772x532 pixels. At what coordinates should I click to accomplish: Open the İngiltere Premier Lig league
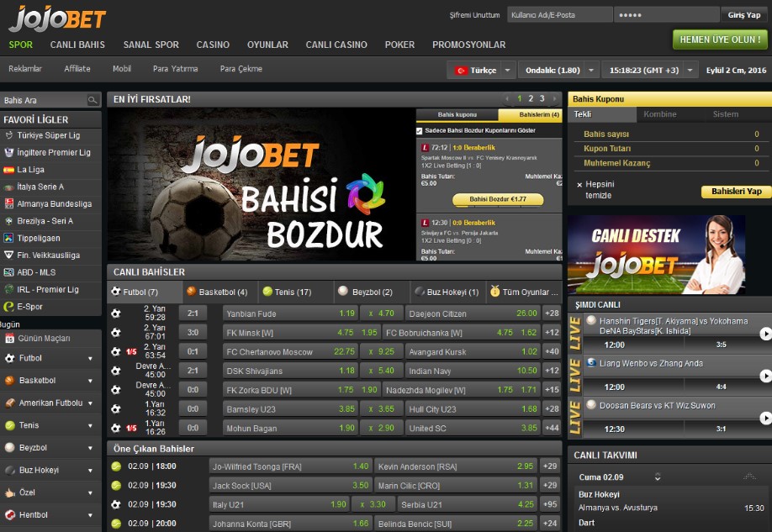(x=54, y=153)
